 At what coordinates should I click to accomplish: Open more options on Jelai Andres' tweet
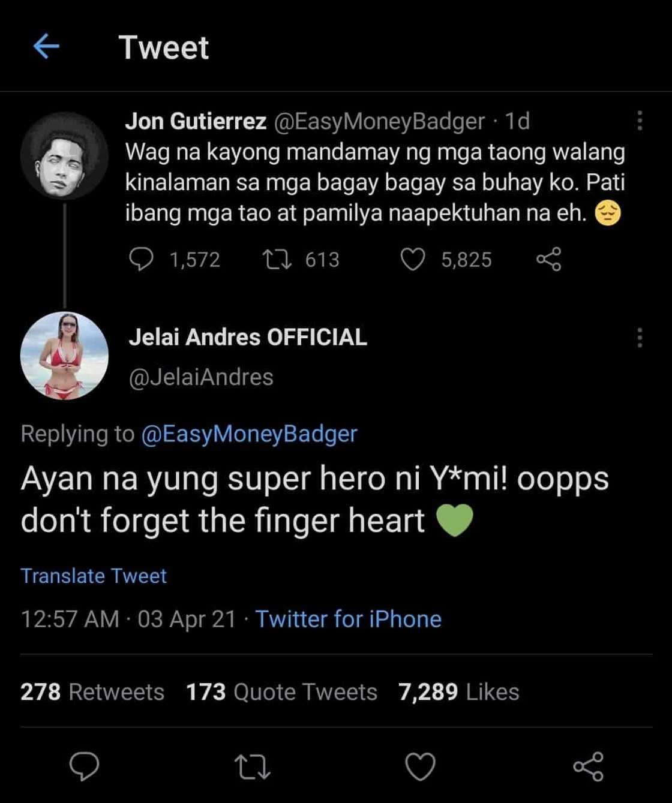(x=640, y=338)
